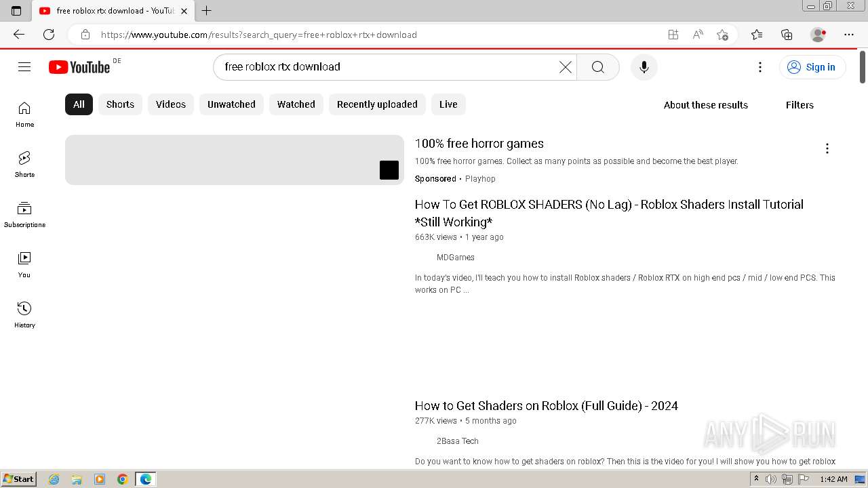Image resolution: width=868 pixels, height=488 pixels.
Task: Turn on Read aloud in the address bar
Action: pyautogui.click(x=698, y=35)
